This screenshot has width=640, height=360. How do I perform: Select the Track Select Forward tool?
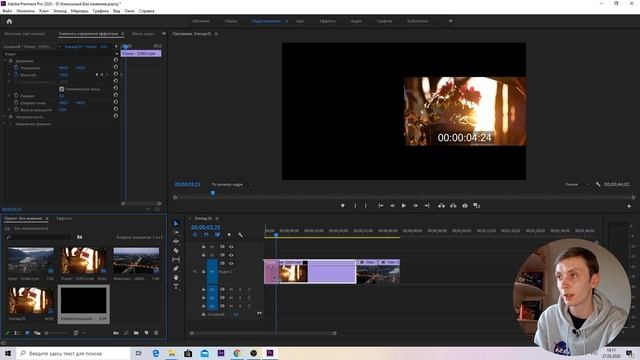click(176, 232)
